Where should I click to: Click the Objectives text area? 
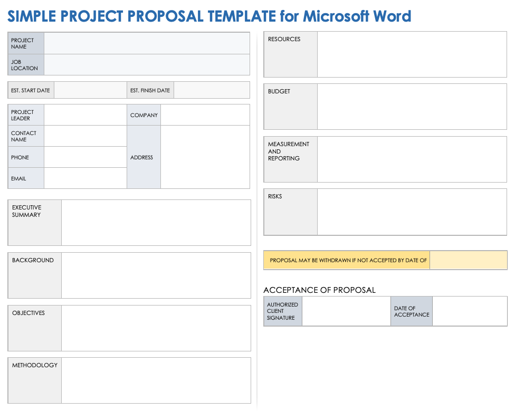tap(156, 328)
